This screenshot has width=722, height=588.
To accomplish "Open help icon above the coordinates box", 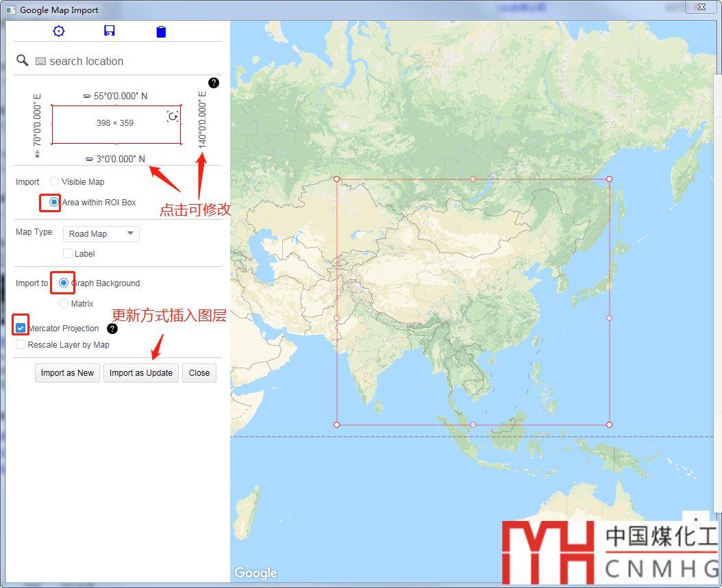I will [x=214, y=83].
